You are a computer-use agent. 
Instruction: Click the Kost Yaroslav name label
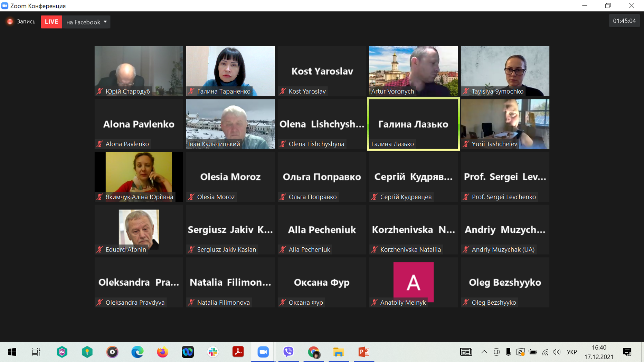pos(307,91)
